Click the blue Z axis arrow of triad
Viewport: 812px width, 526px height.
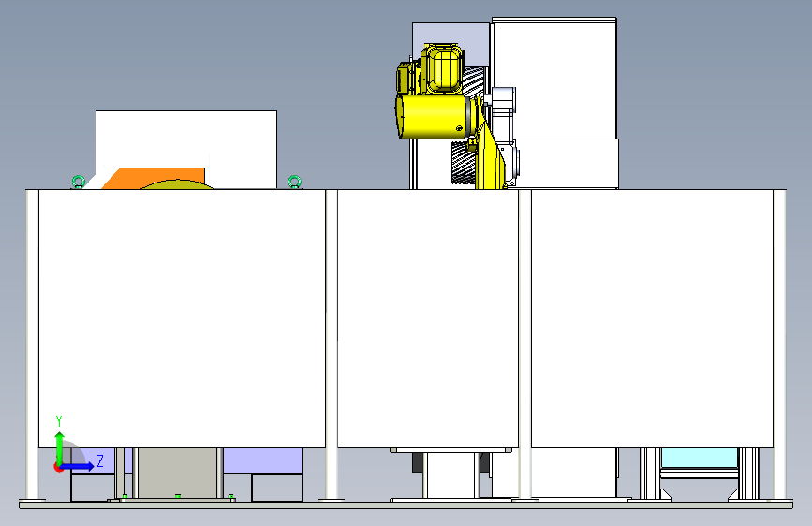tap(77, 466)
